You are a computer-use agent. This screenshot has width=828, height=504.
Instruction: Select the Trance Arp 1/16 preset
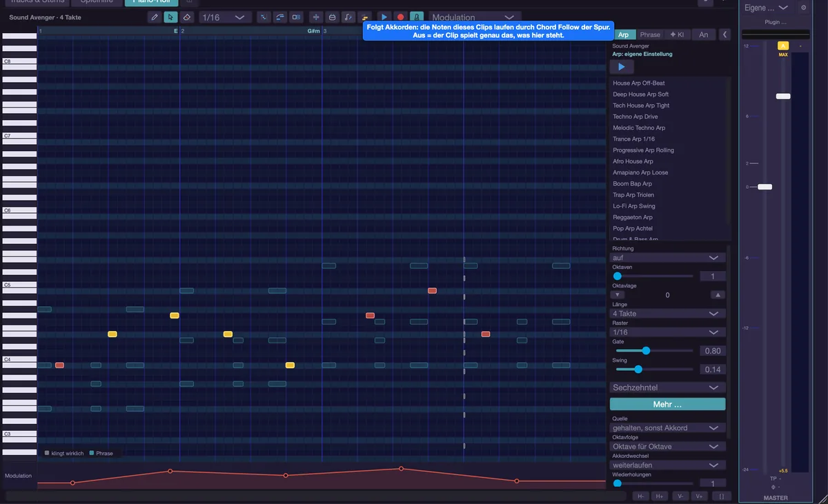pos(669,139)
